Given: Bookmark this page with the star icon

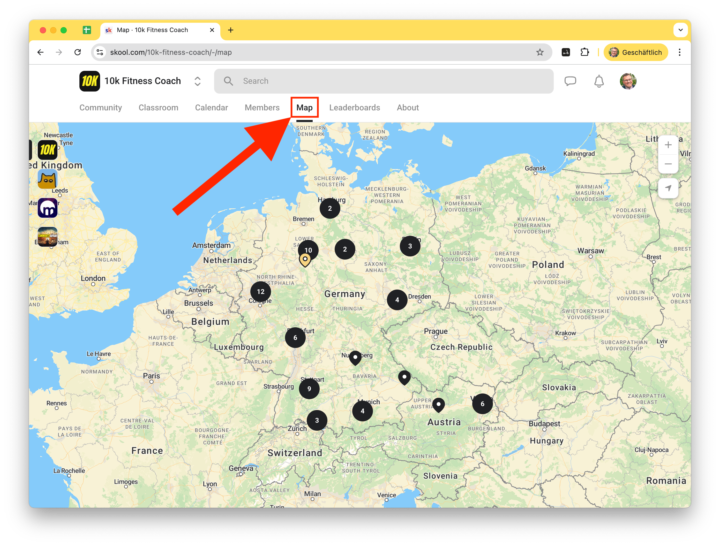Looking at the screenshot, I should tap(540, 52).
